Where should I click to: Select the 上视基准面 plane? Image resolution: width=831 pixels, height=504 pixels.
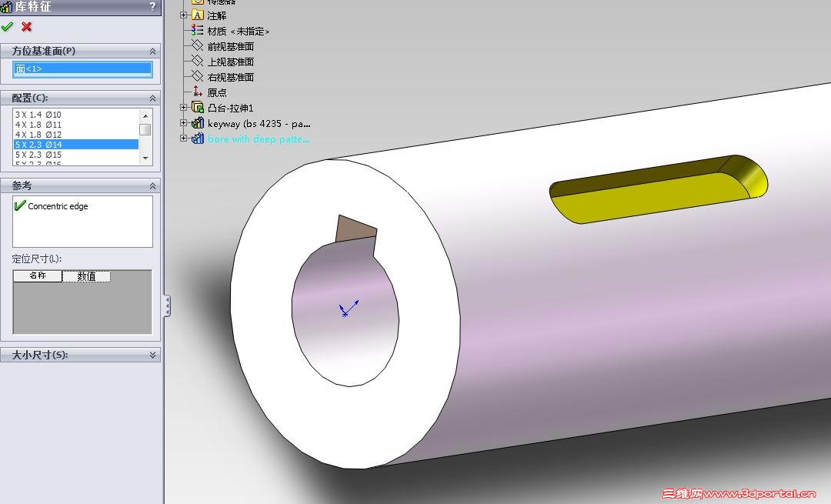(231, 62)
